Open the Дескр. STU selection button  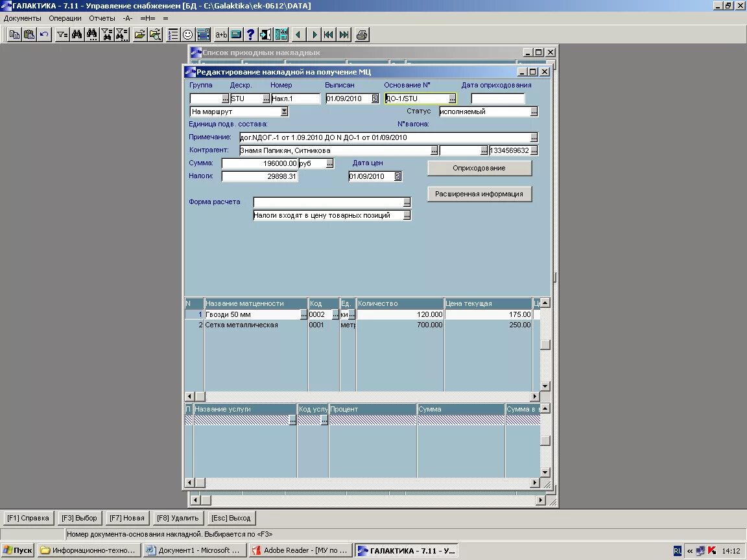pos(266,99)
